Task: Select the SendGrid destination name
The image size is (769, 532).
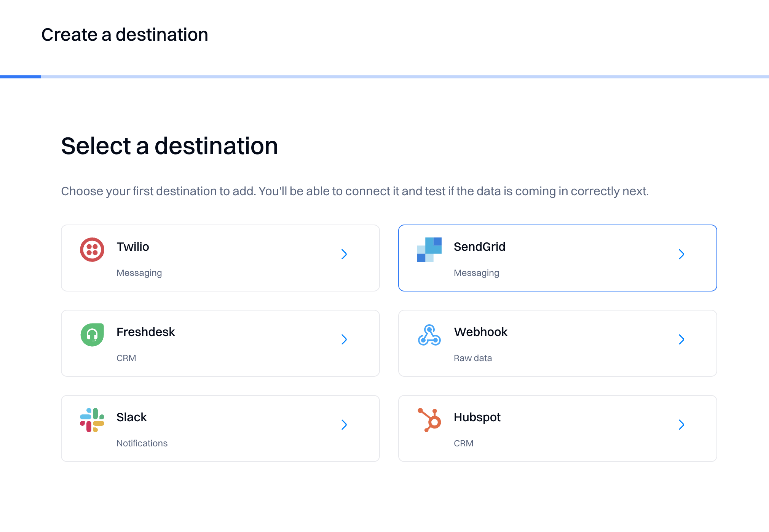Action: coord(479,247)
